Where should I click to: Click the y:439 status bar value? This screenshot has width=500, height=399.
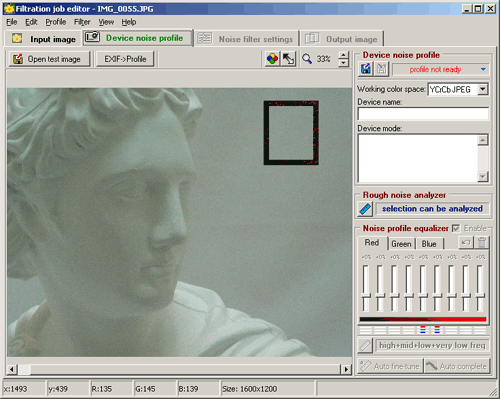click(x=58, y=389)
